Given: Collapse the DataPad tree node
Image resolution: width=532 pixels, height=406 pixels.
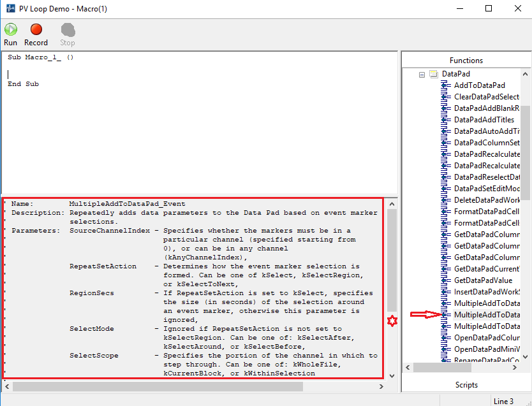Looking at the screenshot, I should 422,75.
